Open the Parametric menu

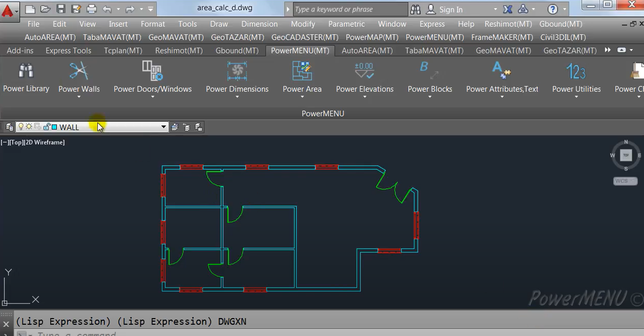[x=347, y=24]
